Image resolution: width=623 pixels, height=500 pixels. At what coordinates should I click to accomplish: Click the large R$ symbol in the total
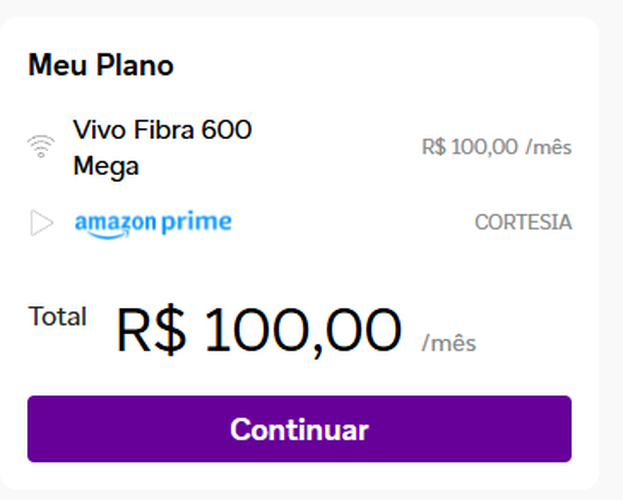(151, 331)
